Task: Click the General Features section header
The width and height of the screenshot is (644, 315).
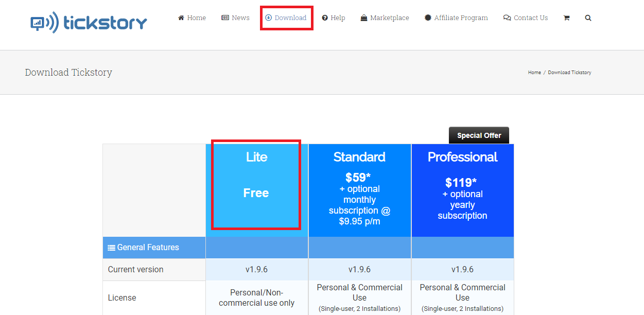Action: pyautogui.click(x=148, y=248)
